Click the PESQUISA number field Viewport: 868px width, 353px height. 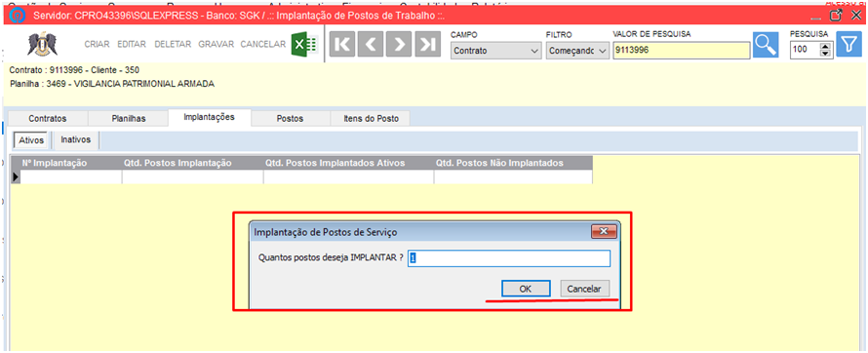pos(805,51)
